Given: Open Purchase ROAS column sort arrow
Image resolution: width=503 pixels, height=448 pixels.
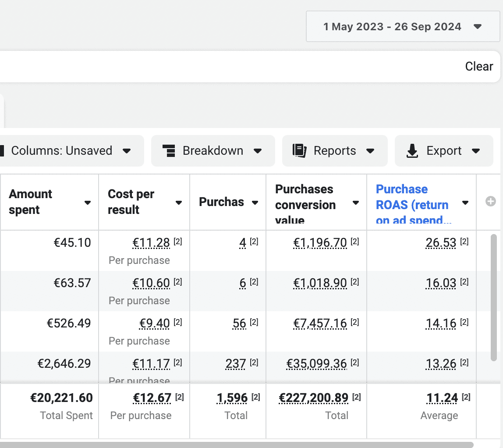Looking at the screenshot, I should point(465,203).
